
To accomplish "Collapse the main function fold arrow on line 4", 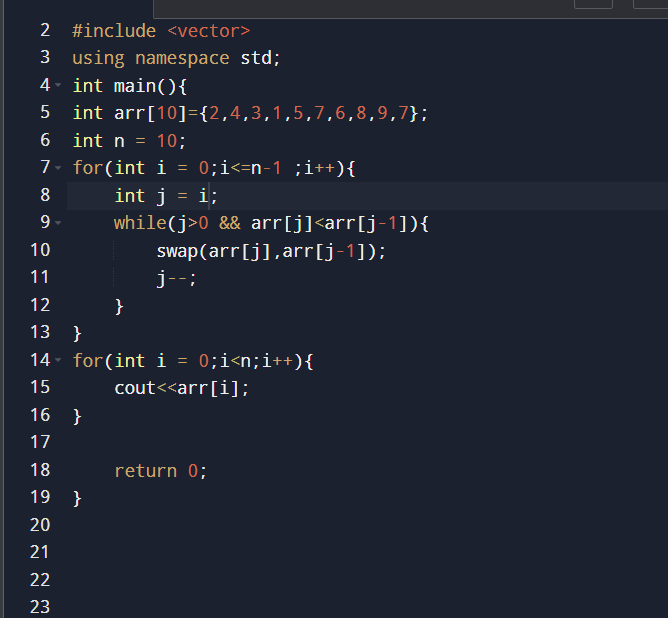I will click(58, 85).
